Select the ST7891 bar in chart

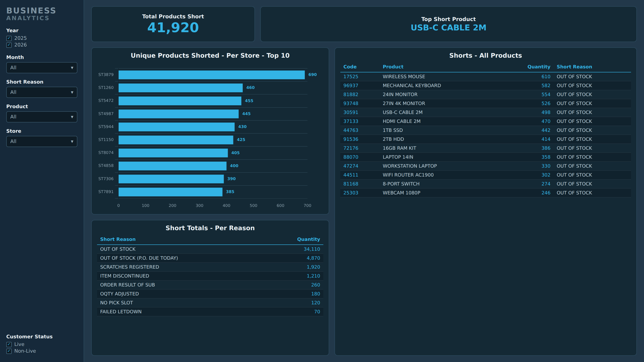click(x=170, y=192)
